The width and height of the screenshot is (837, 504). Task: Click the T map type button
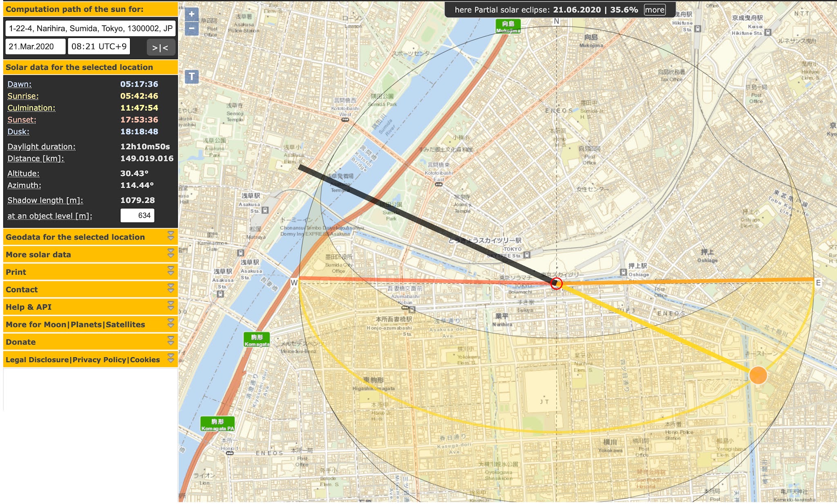pos(192,76)
